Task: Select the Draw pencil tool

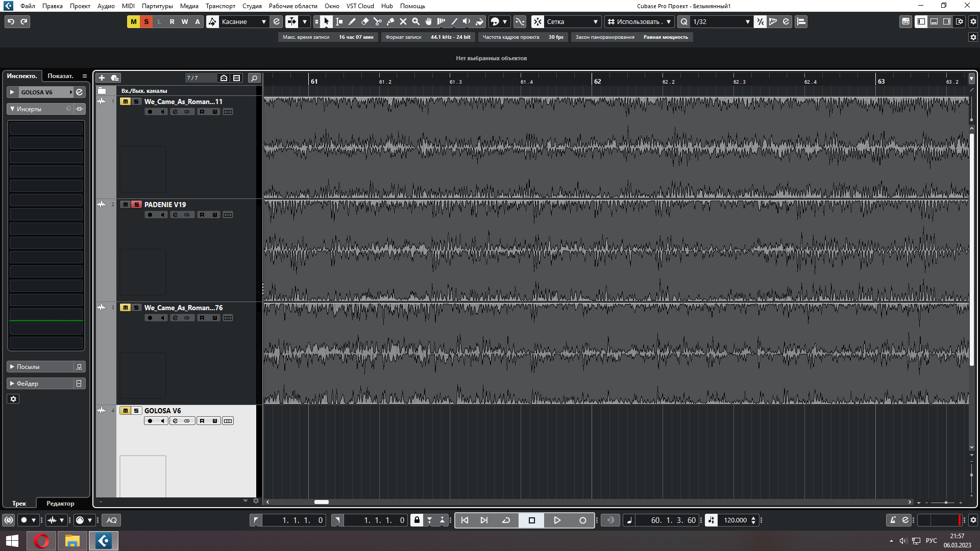Action: tap(352, 21)
